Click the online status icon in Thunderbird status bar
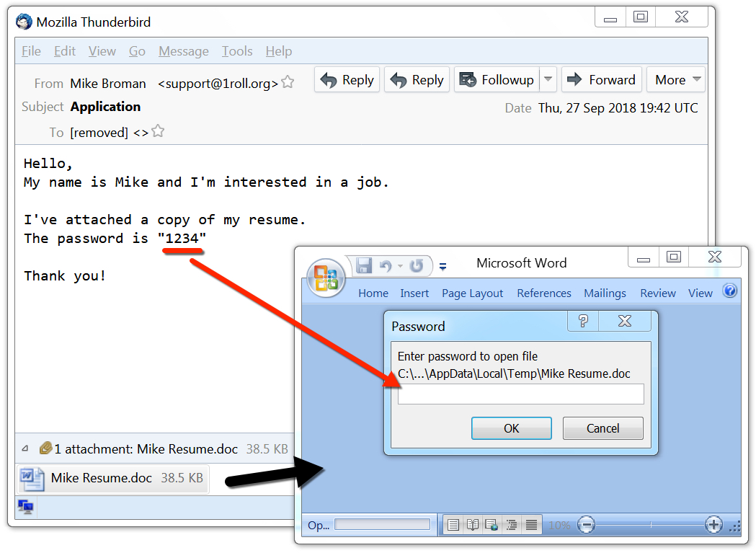 (25, 507)
